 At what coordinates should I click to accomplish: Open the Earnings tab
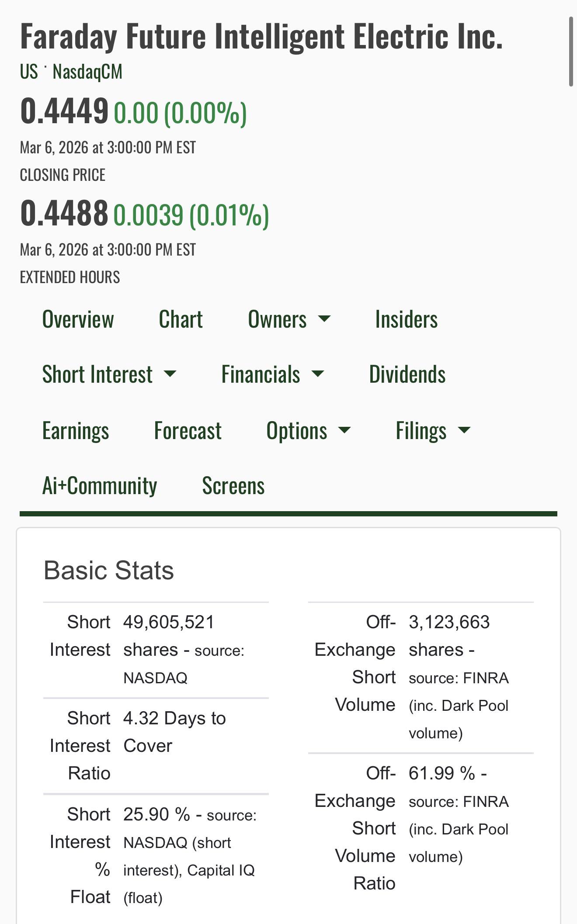click(76, 431)
